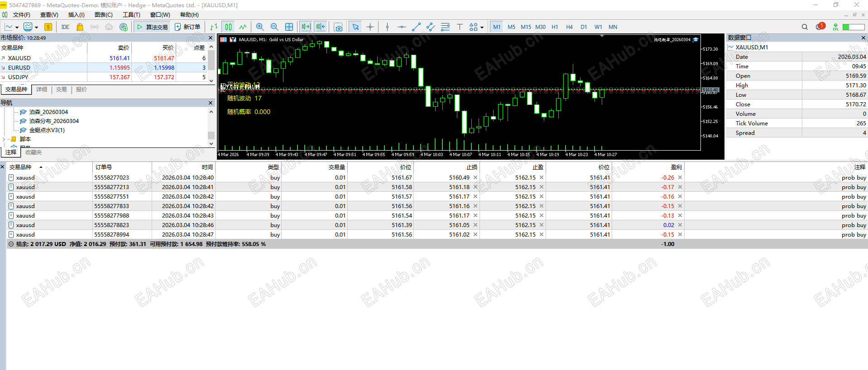Select the D1 timeframe
The image size is (868, 370).
pyautogui.click(x=584, y=27)
